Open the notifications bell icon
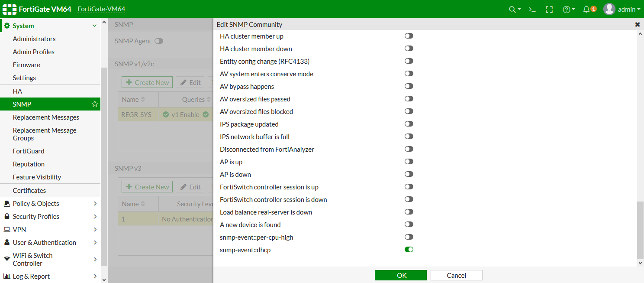 point(586,9)
